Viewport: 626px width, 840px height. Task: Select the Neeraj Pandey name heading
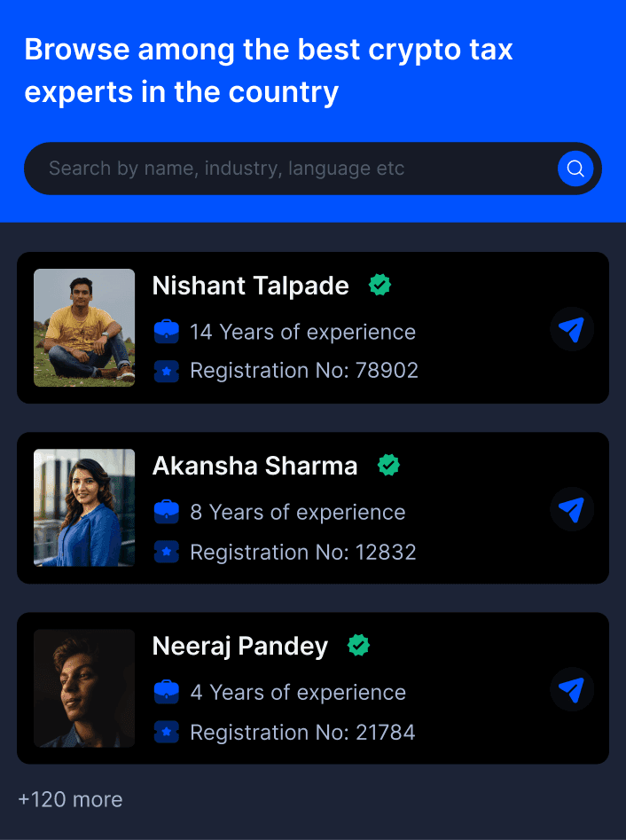(x=240, y=646)
